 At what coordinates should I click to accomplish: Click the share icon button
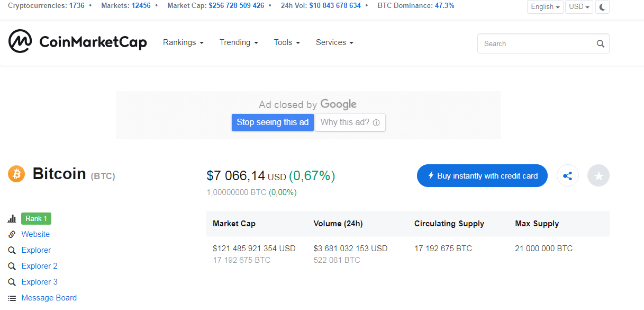[568, 175]
